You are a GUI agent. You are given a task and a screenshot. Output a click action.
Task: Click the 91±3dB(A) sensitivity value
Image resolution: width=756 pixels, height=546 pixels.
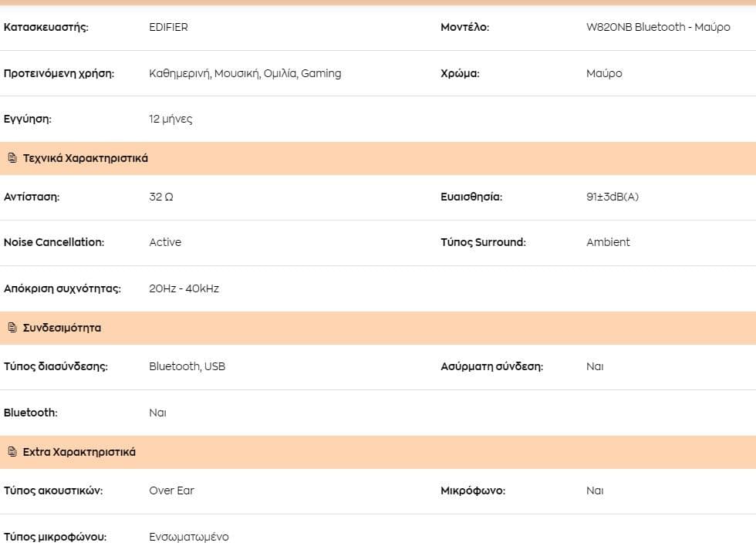[x=613, y=197]
